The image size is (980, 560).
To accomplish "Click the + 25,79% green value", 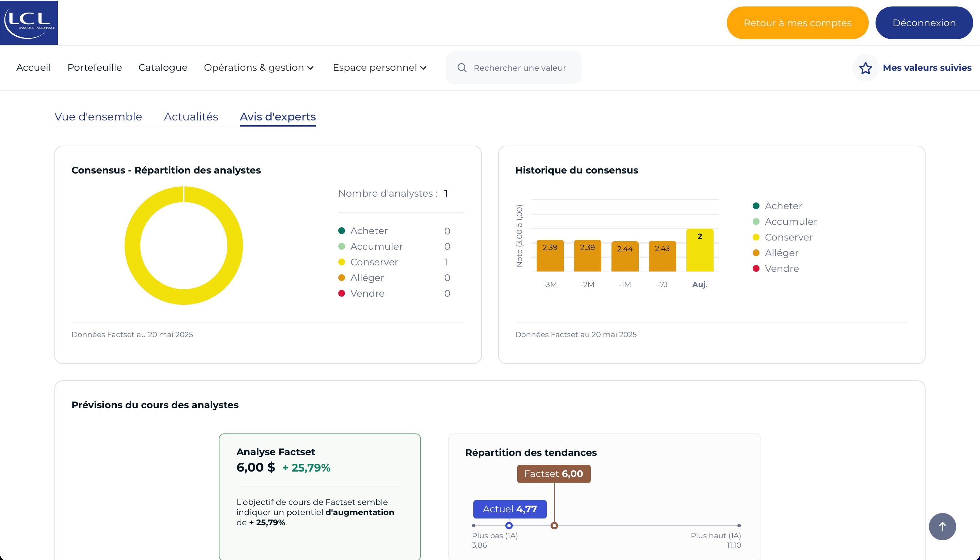I will 306,468.
